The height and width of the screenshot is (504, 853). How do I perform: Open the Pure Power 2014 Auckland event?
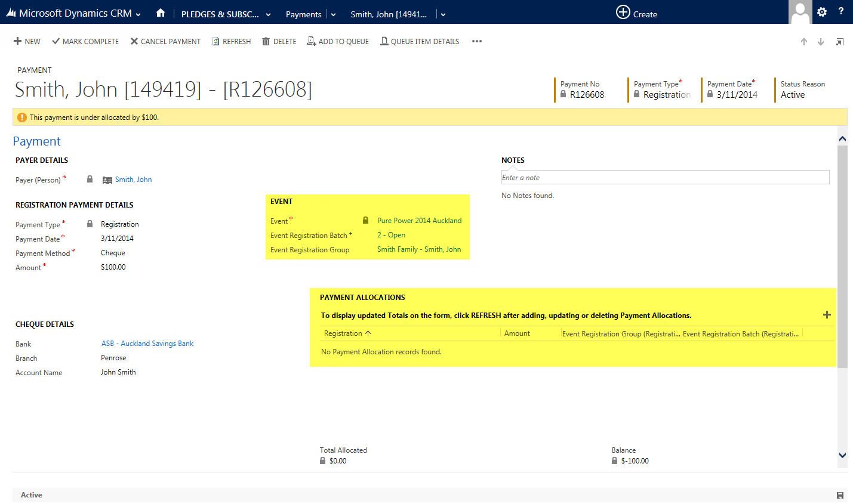tap(419, 221)
